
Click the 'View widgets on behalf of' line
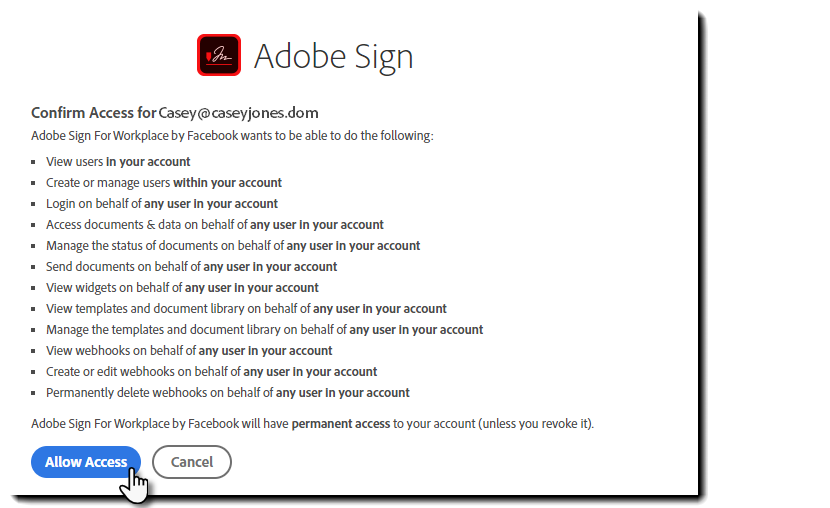click(x=182, y=288)
